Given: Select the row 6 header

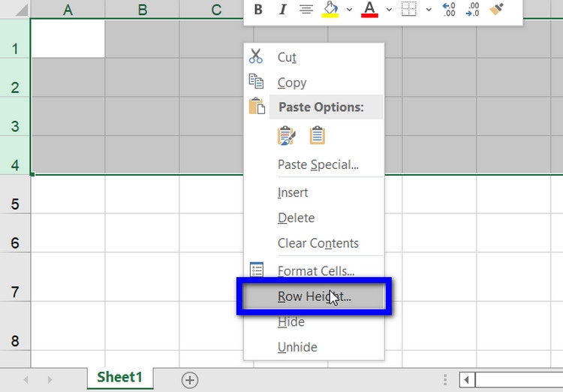Looking at the screenshot, I should click(15, 234).
